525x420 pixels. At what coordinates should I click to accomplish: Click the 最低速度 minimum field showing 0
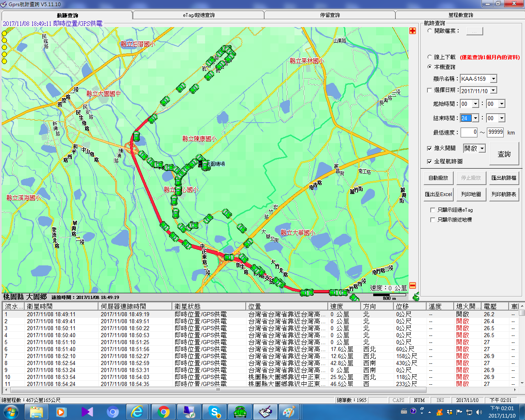(469, 132)
